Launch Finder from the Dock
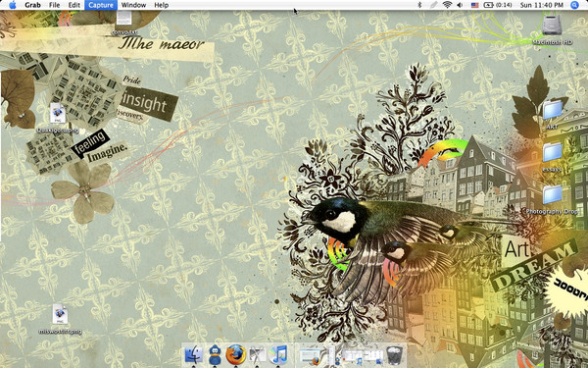The width and height of the screenshot is (588, 368). coord(193,354)
